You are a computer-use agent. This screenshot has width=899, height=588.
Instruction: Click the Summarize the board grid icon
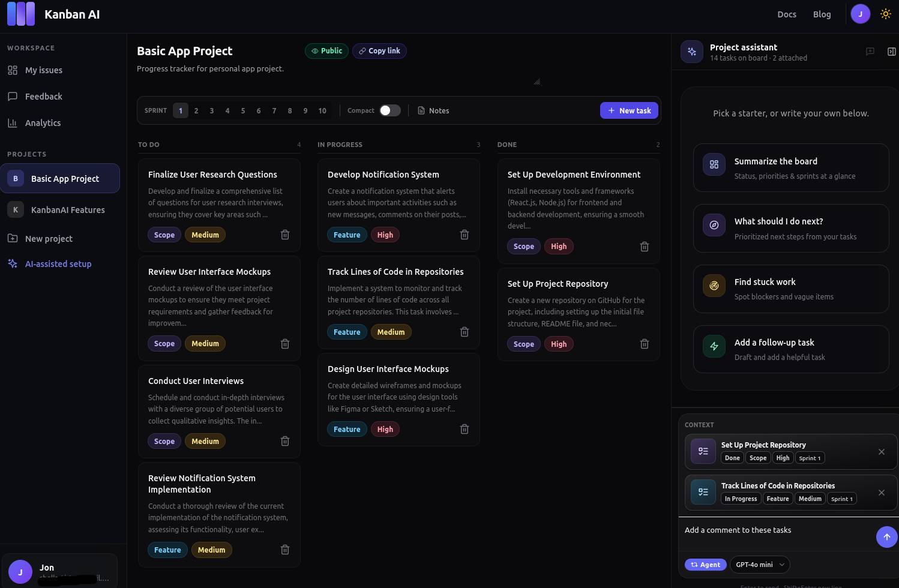pyautogui.click(x=714, y=164)
